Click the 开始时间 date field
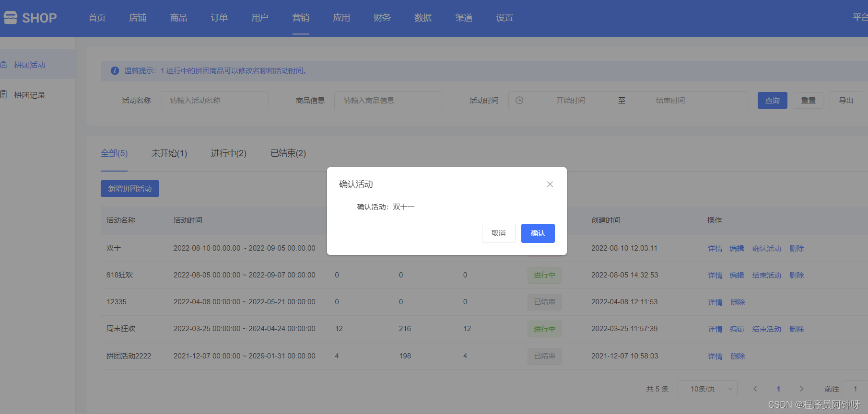 pos(571,101)
